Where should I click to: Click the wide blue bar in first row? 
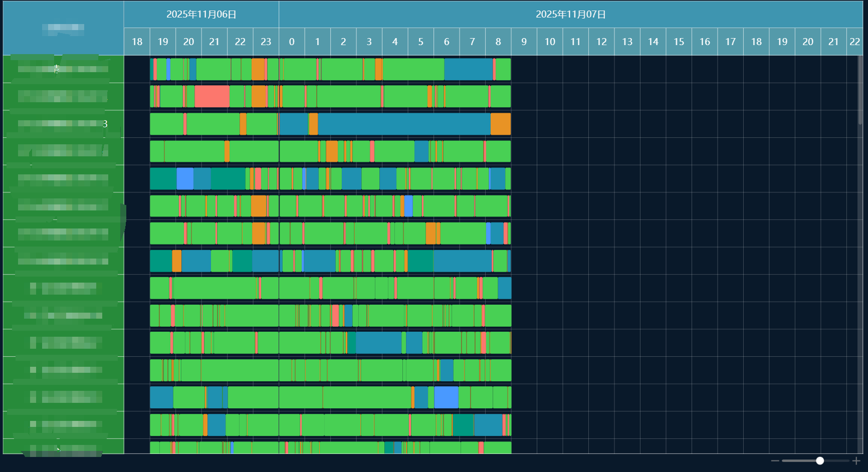(x=468, y=69)
